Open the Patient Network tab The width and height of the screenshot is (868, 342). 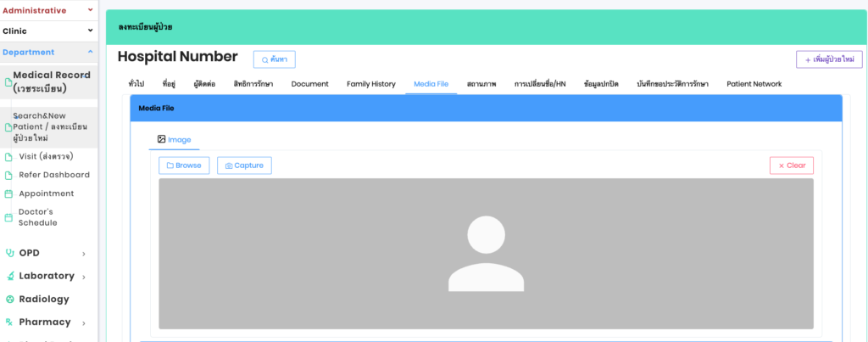[754, 84]
